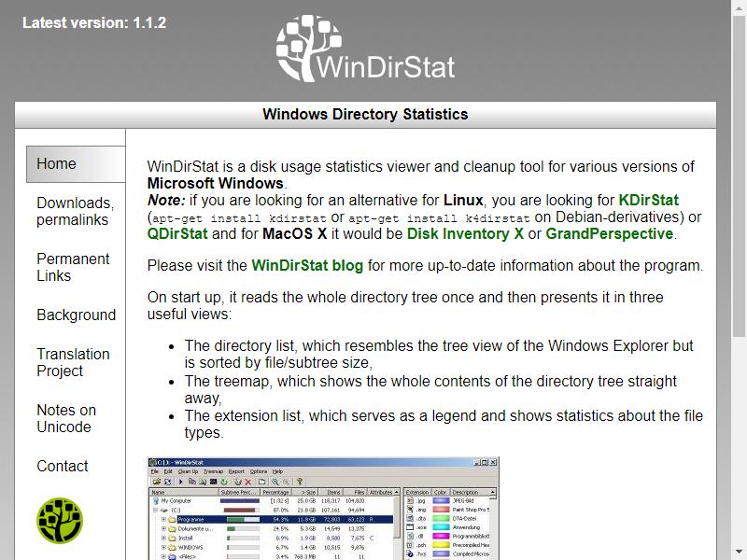
Task: Click the page vertical scrollbar thumb
Action: pos(739,176)
